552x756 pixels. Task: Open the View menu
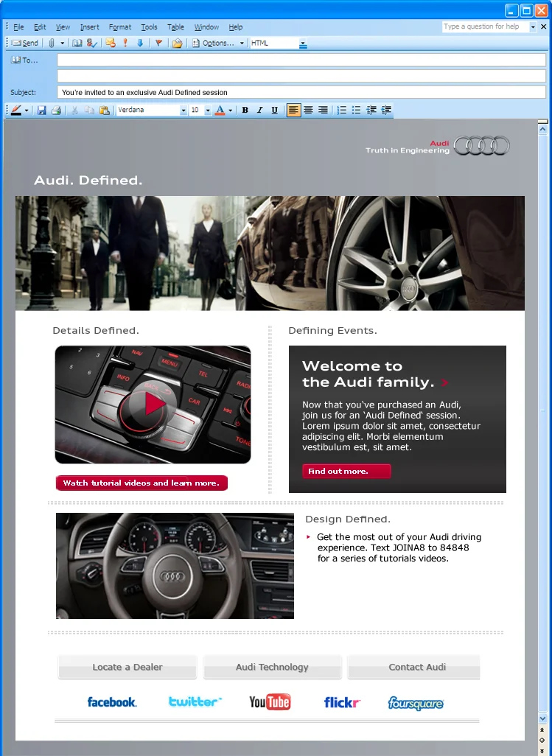pos(63,27)
